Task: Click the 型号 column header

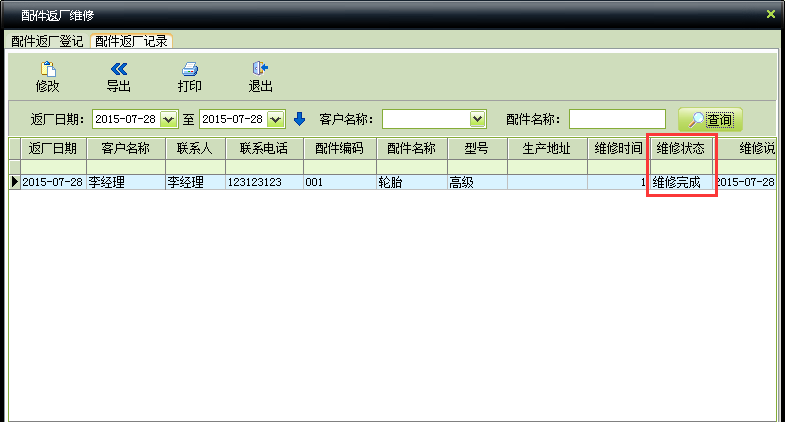Action: [478, 149]
